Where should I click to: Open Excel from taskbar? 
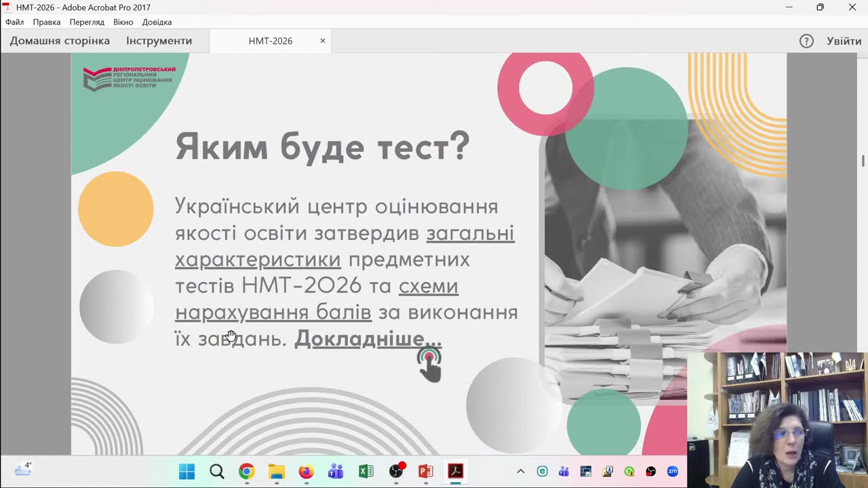pos(366,471)
